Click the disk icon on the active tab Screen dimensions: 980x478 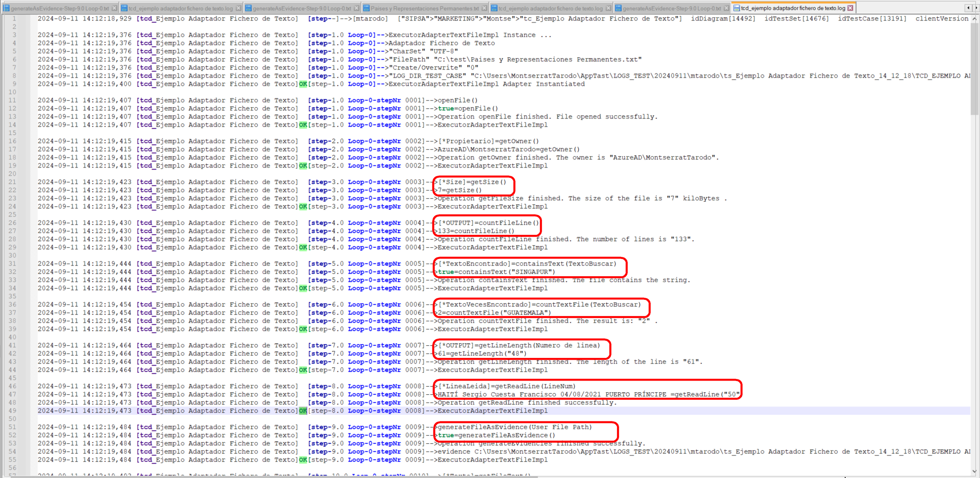[737, 8]
